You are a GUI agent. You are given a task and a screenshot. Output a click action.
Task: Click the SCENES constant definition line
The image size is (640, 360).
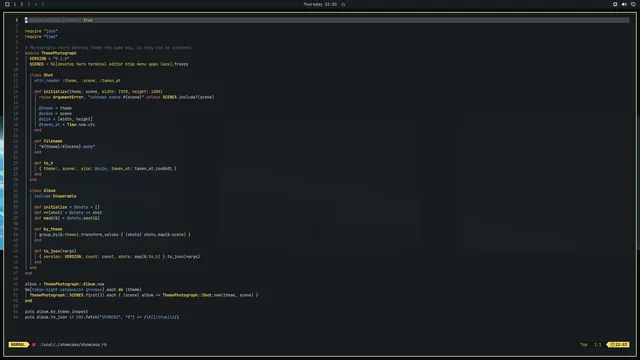[x=109, y=64]
